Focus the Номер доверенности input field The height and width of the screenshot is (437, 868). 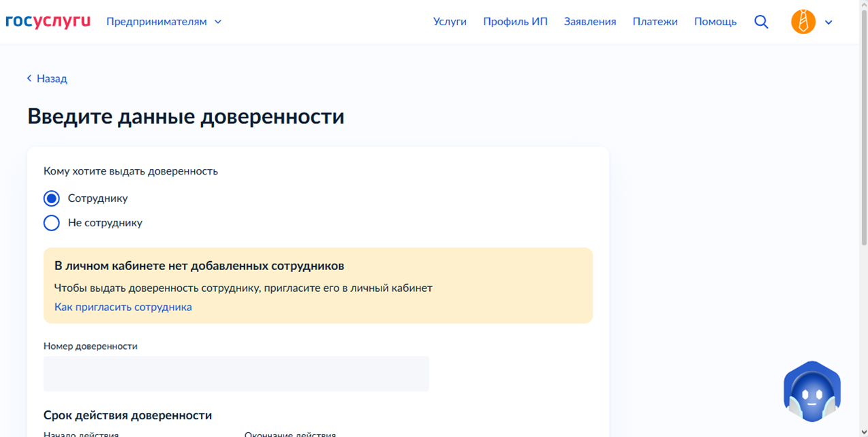click(236, 374)
